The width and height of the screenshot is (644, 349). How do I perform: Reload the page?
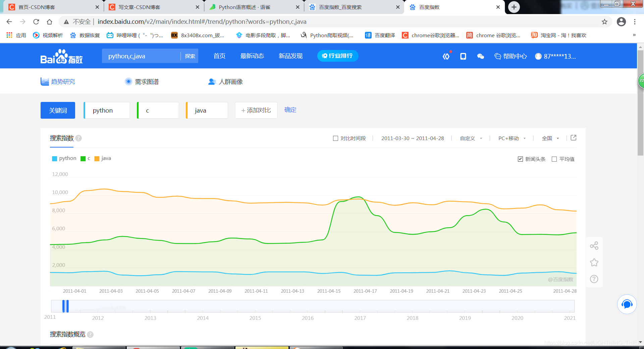click(36, 22)
